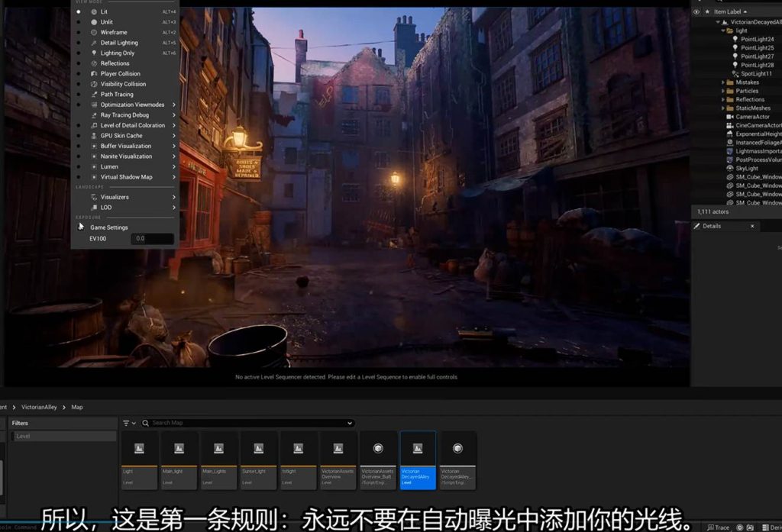Expand the Particles folder
The width and height of the screenshot is (782, 532).
723,91
